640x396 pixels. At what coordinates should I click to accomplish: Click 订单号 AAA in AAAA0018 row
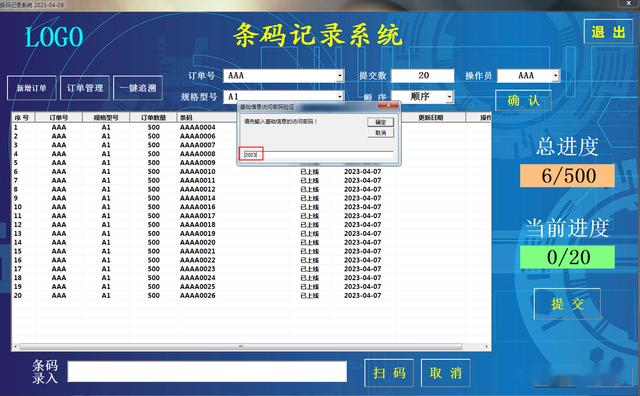[x=59, y=225]
